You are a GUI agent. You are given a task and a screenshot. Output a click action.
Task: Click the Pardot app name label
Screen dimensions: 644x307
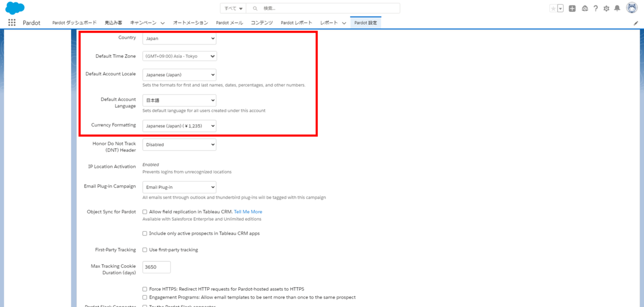(x=32, y=23)
